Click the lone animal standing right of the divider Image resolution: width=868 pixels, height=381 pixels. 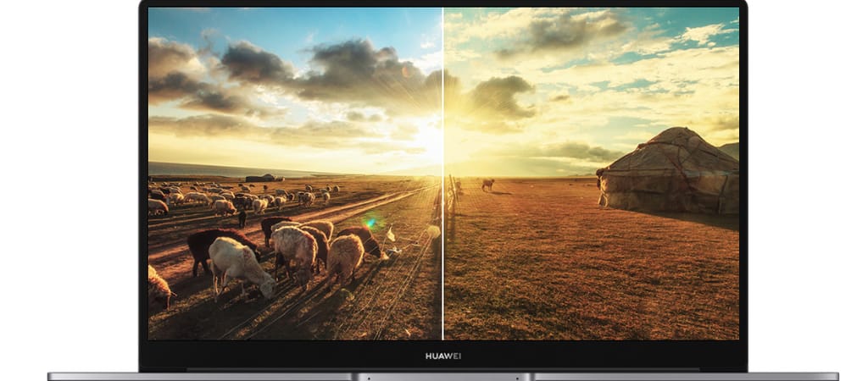coord(487,184)
